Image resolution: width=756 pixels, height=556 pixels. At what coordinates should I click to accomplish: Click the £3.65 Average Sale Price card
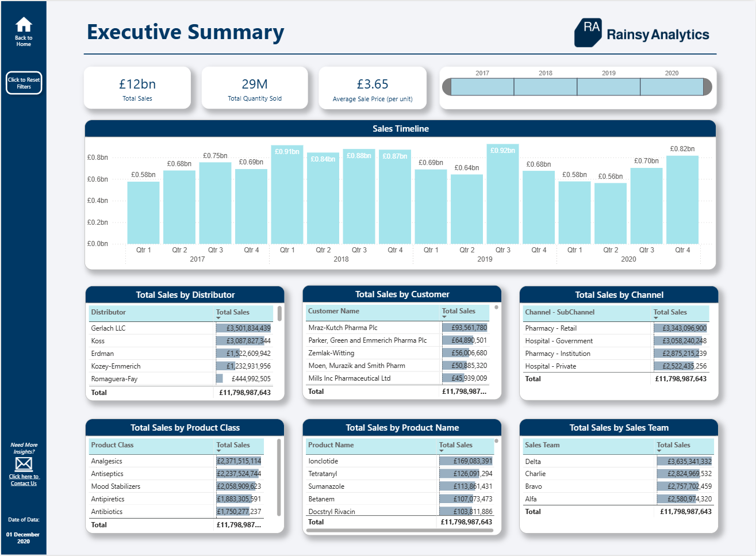coord(373,87)
